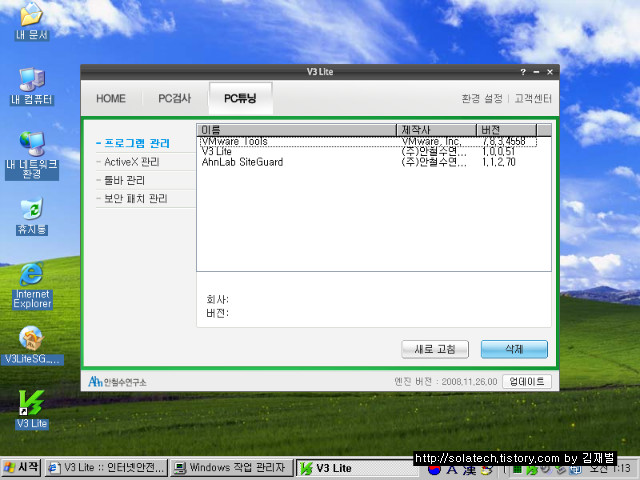Select the V3LiteSG installer desktop icon
Screen dimensions: 640x480
point(32,345)
